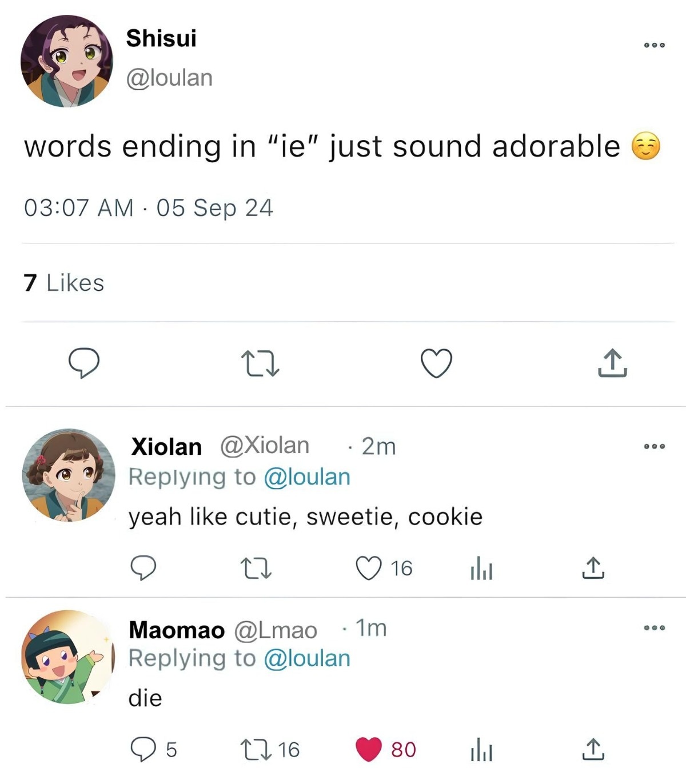View analytics for Xiolan's reply
Screen dimensions: 686x784
481,569
